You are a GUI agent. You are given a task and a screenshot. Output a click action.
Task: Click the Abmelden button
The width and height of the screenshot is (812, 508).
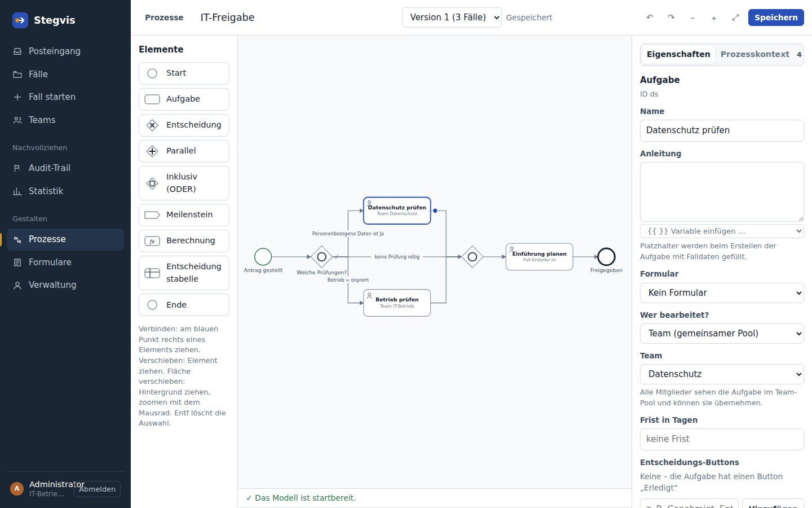pos(97,489)
